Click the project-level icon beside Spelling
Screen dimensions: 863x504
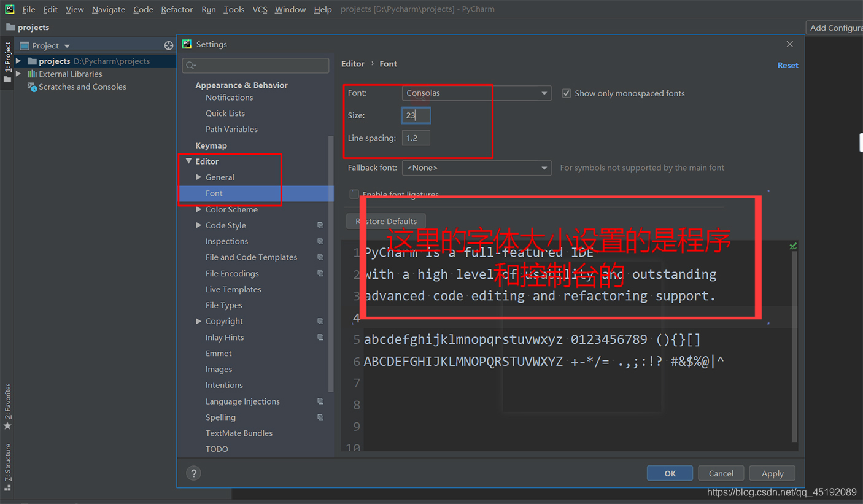coord(320,417)
